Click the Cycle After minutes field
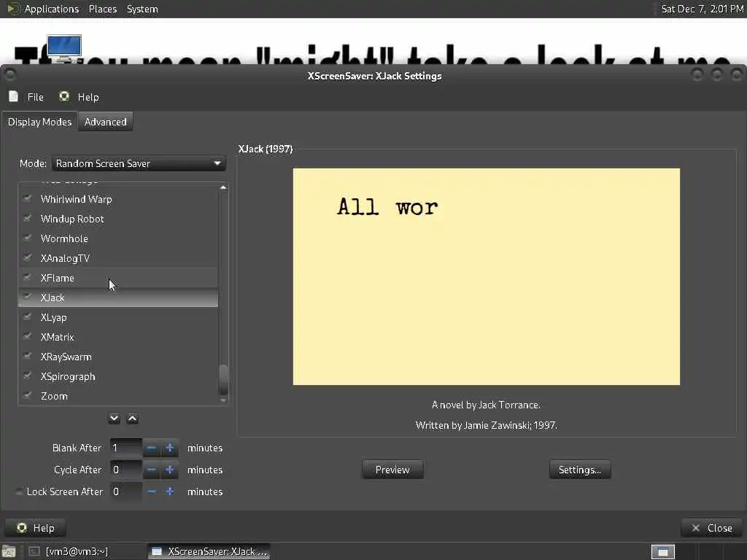 (125, 470)
